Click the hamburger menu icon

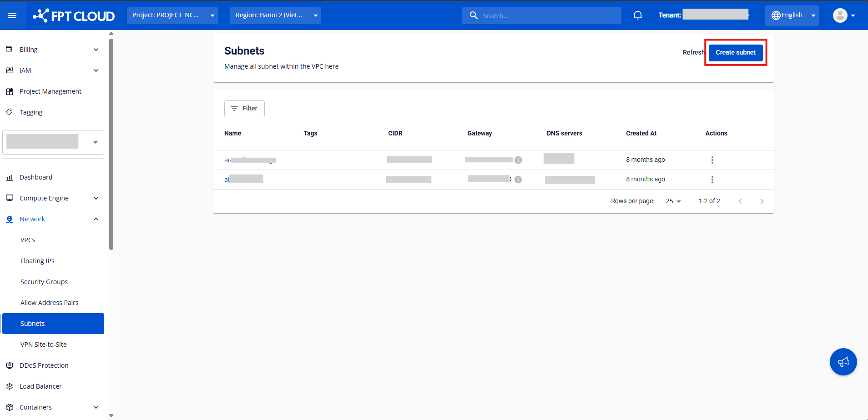point(12,15)
